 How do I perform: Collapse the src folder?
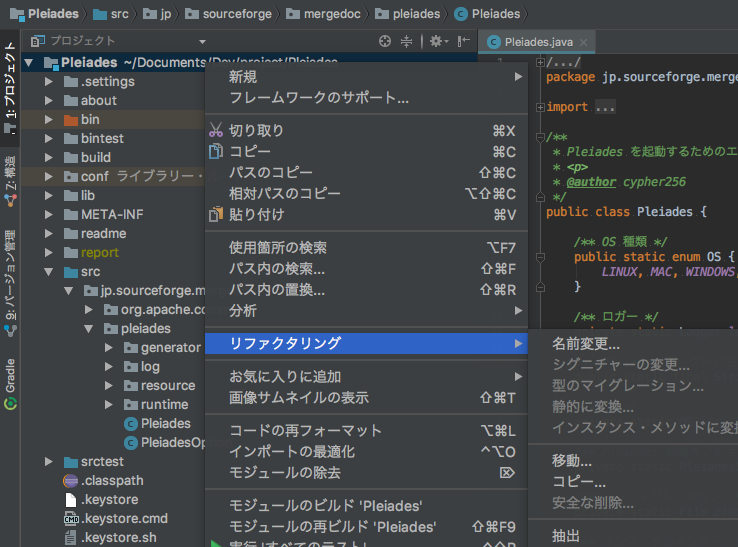point(48,272)
